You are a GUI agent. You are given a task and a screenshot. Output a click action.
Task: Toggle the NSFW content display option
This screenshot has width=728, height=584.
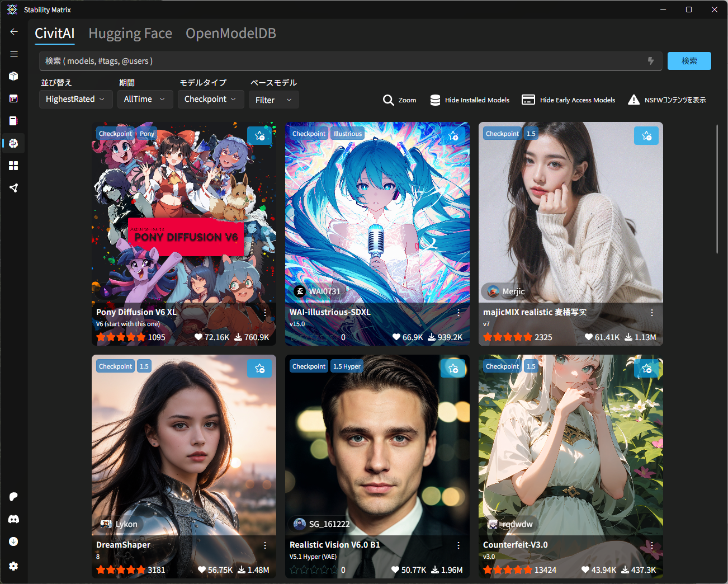click(666, 100)
